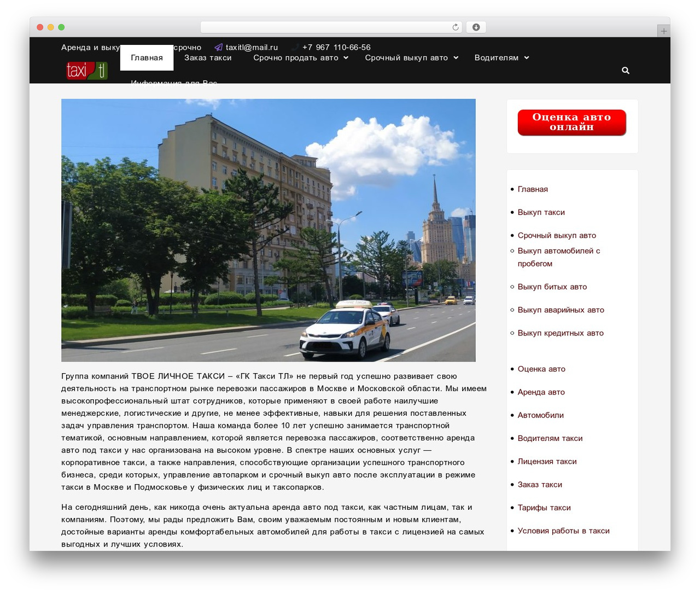Screen dimensions: 700x593
Task: Go to 'Автомобили' in the sidebar
Action: [x=541, y=415]
